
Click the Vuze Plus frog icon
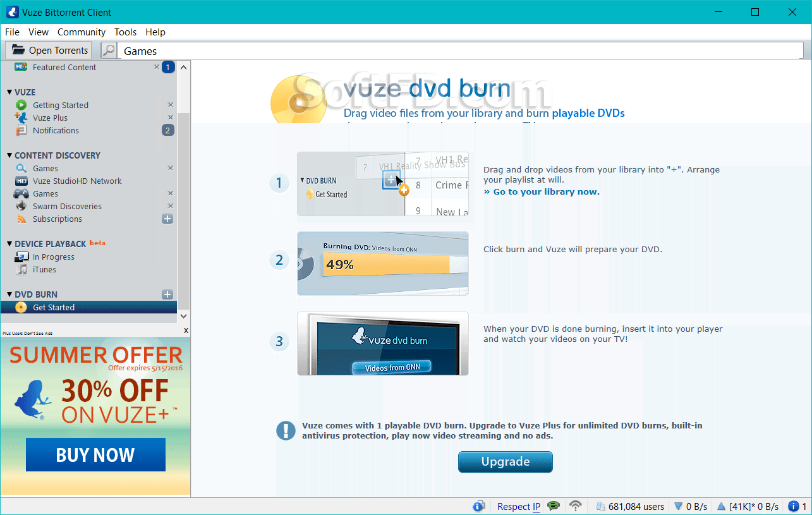21,118
